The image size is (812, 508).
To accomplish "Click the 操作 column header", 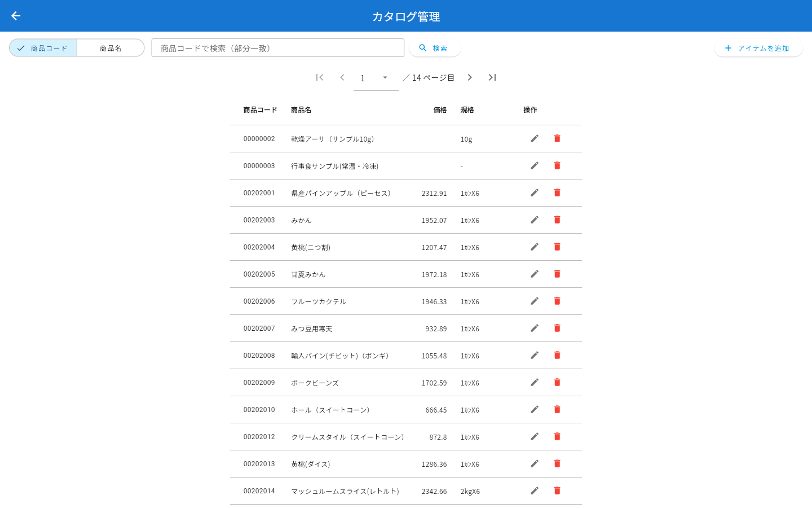I will point(530,110).
